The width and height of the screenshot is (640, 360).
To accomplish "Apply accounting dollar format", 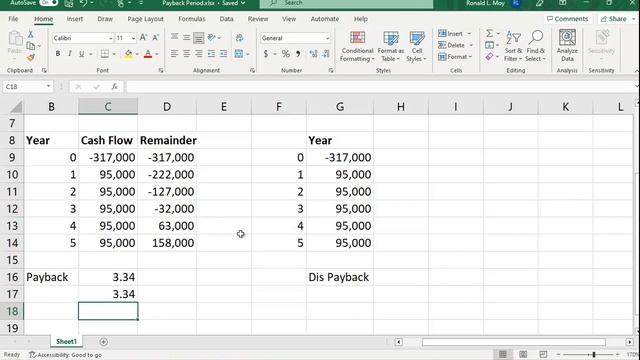I will pyautogui.click(x=266, y=54).
